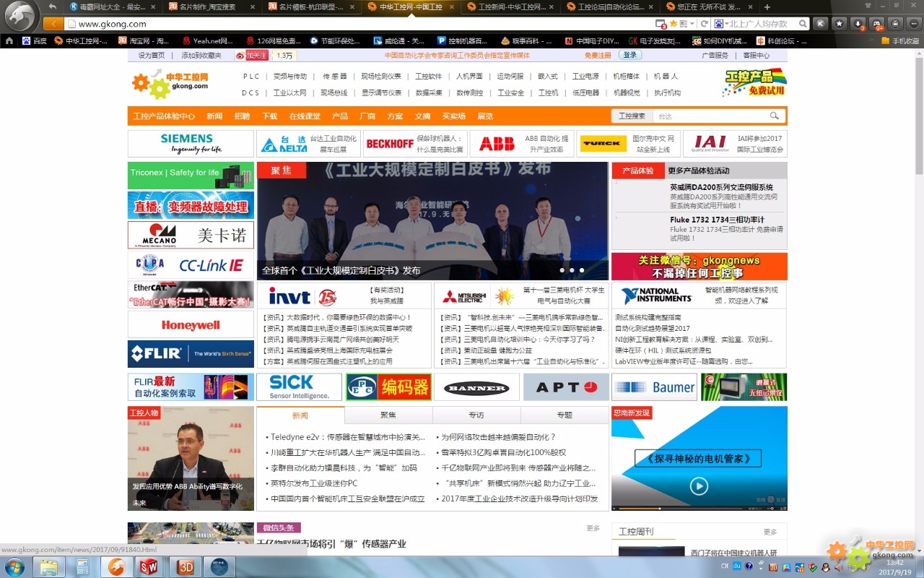
Task: Focus the site search input field
Action: [710, 116]
